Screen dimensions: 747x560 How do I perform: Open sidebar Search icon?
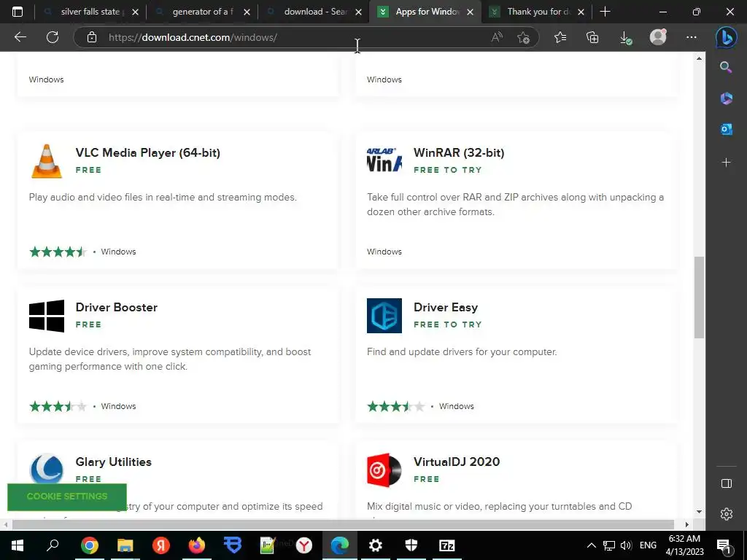point(726,67)
